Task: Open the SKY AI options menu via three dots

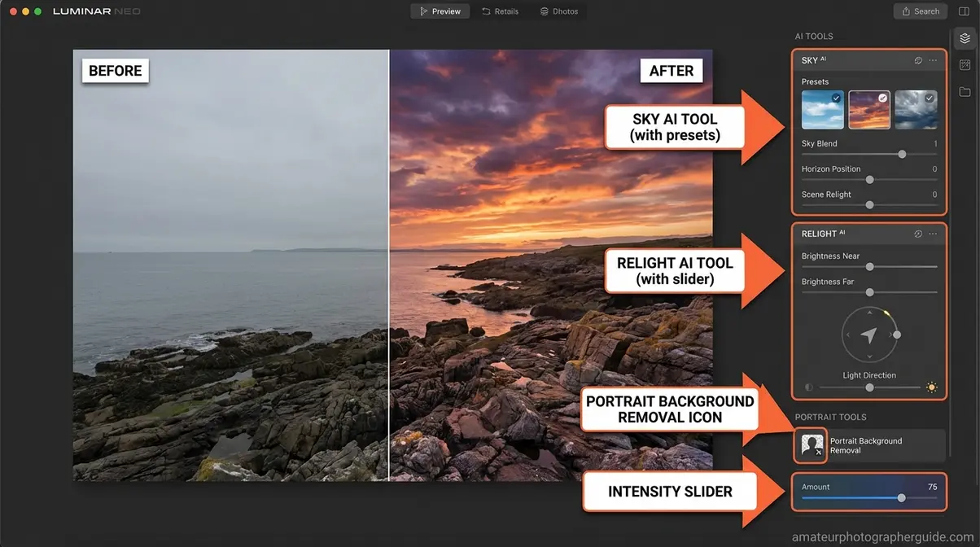Action: tap(933, 59)
